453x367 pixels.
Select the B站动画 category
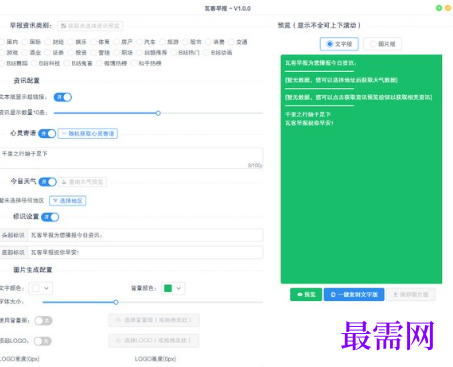click(x=218, y=53)
